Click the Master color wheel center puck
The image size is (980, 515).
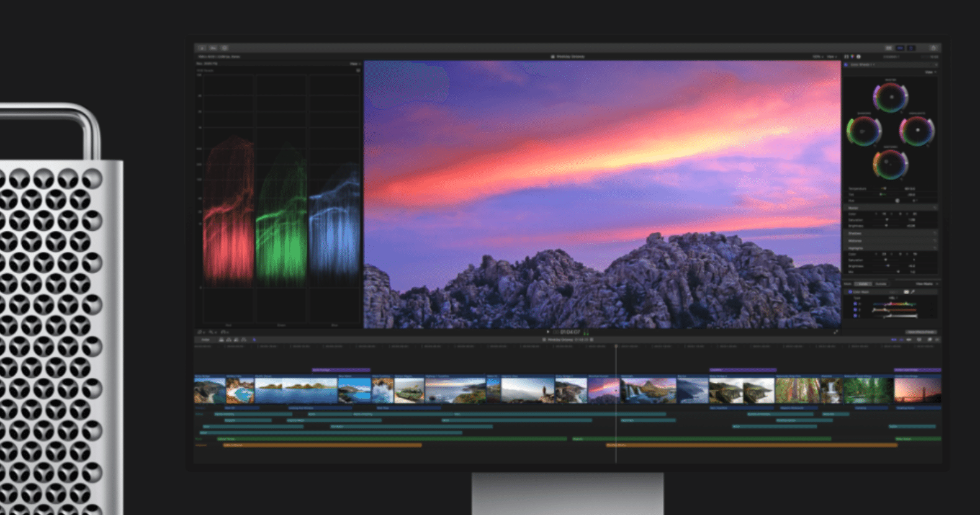(x=892, y=97)
